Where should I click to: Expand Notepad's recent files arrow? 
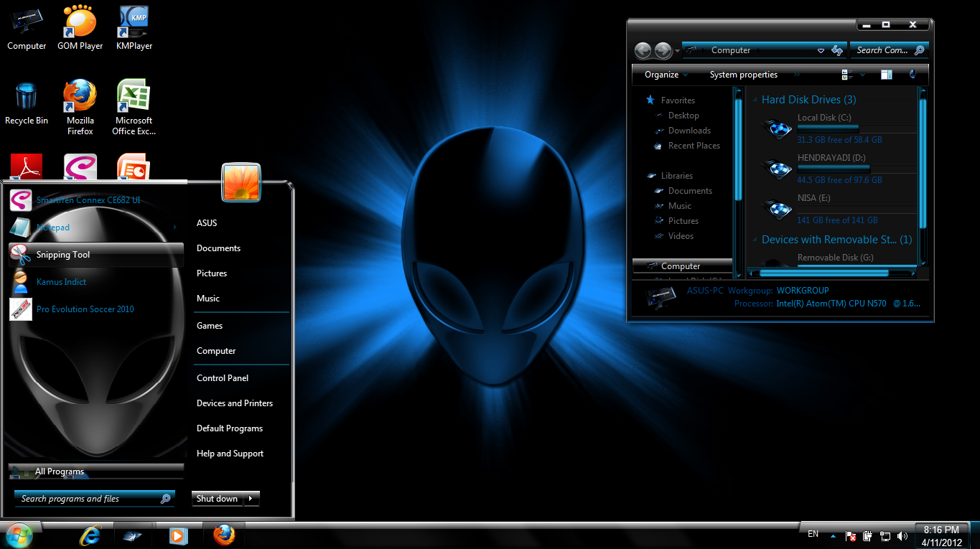point(175,227)
